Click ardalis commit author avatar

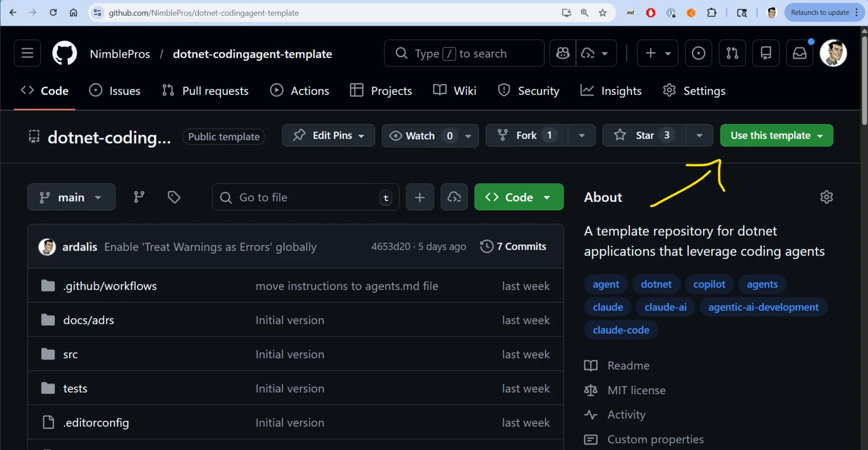coord(47,247)
